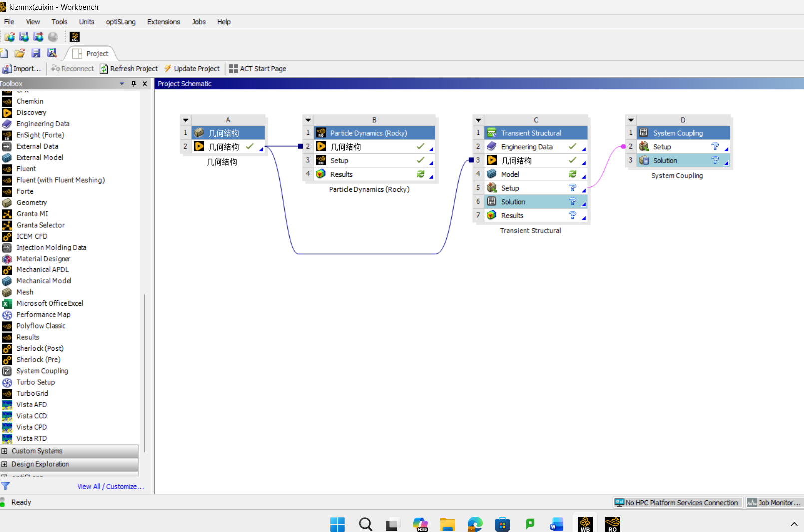
Task: Open dropdown arrow of system A
Action: [x=186, y=120]
